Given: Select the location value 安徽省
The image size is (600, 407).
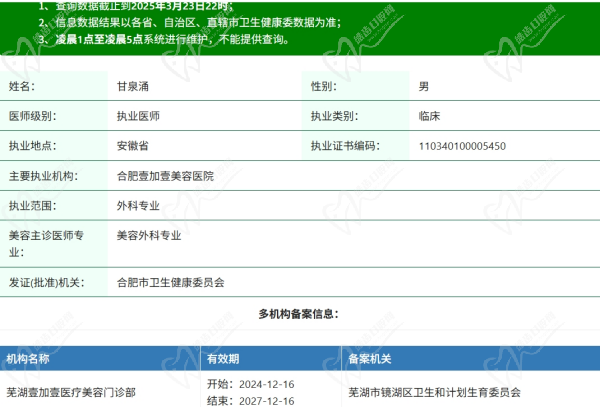Looking at the screenshot, I should (x=132, y=146).
